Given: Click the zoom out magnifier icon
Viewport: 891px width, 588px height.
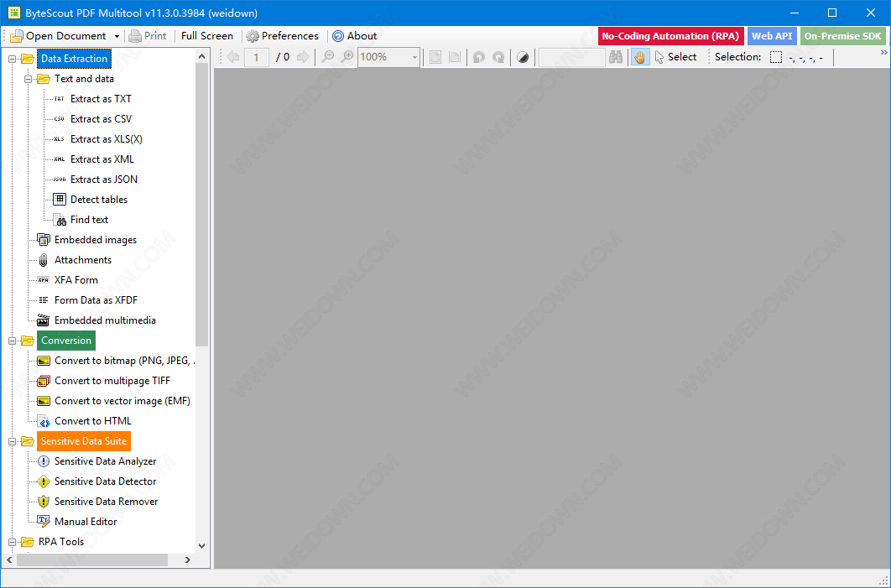Looking at the screenshot, I should tap(328, 57).
